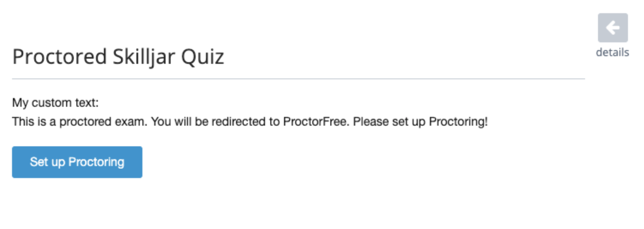
Task: Select the Proctored Skilljar Quiz heading
Action: pyautogui.click(x=118, y=57)
